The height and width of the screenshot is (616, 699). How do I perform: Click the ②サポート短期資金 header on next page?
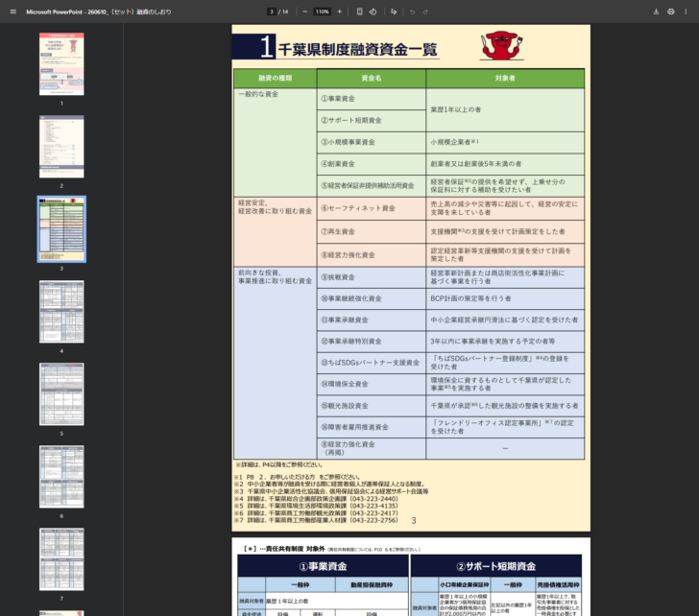[x=496, y=566]
